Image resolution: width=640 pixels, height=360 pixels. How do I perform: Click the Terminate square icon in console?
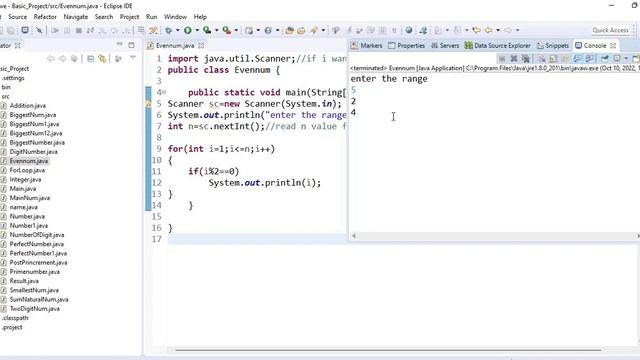[x=502, y=59]
